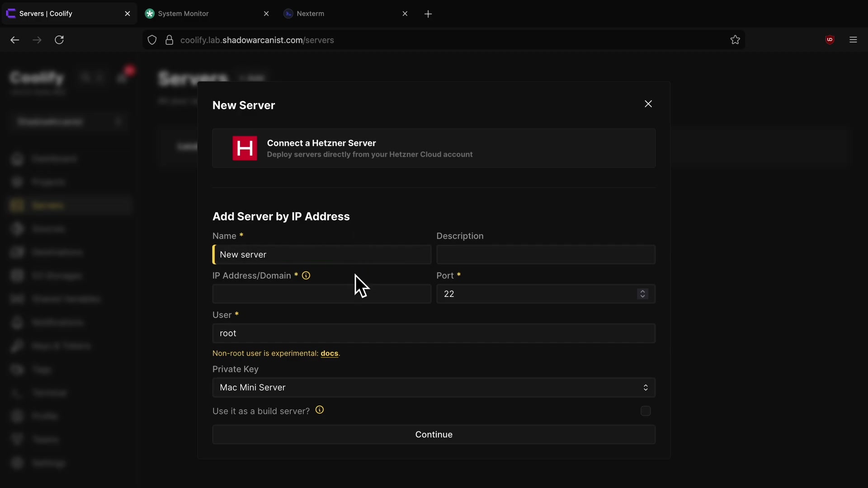The height and width of the screenshot is (488, 868).
Task: Click the build server info icon
Action: [x=320, y=410]
